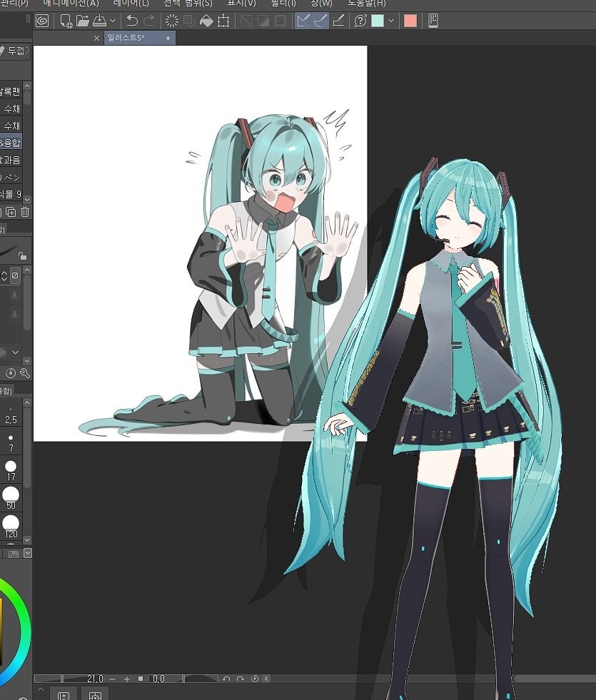Open the 선택 범위(S) menu
The image size is (596, 700).
[188, 3]
